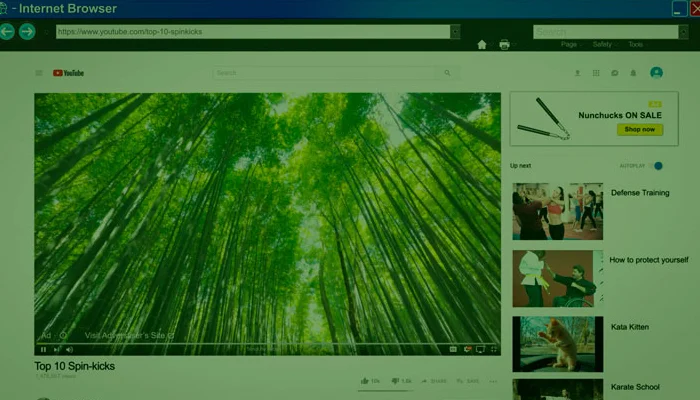700x400 pixels.
Task: Open the YouTube apps grid icon
Action: (x=596, y=73)
